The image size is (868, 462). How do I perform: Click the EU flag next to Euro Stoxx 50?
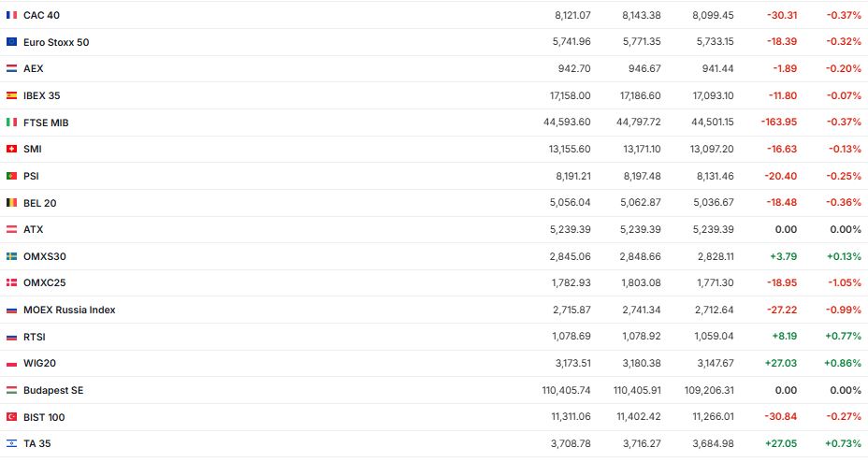point(11,42)
